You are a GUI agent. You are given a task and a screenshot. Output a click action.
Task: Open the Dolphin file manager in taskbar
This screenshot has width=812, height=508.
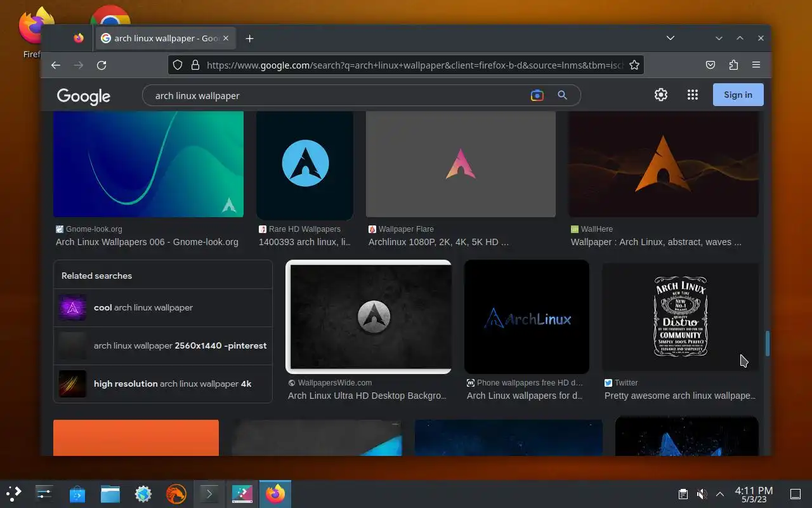pyautogui.click(x=110, y=493)
